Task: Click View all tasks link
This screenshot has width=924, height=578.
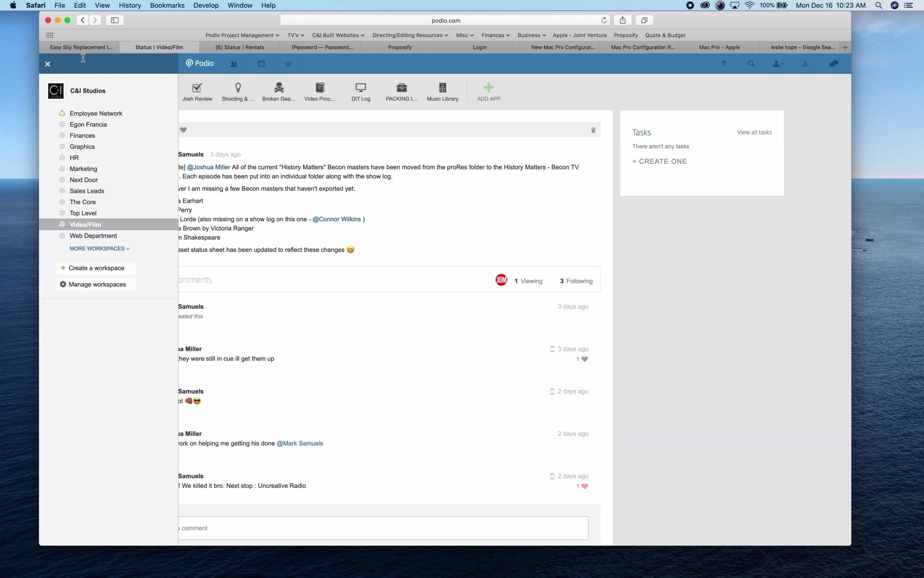Action: pyautogui.click(x=754, y=132)
